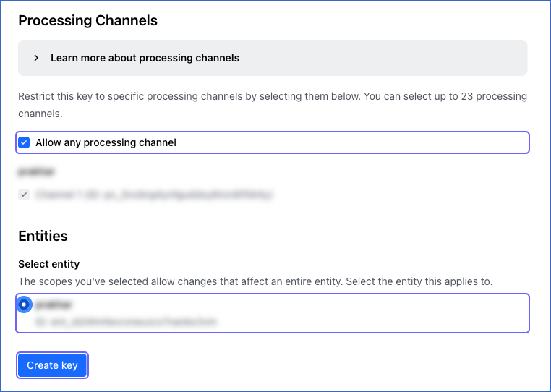
Task: Open 'Learn more about processing channels' panel
Action: 273,58
